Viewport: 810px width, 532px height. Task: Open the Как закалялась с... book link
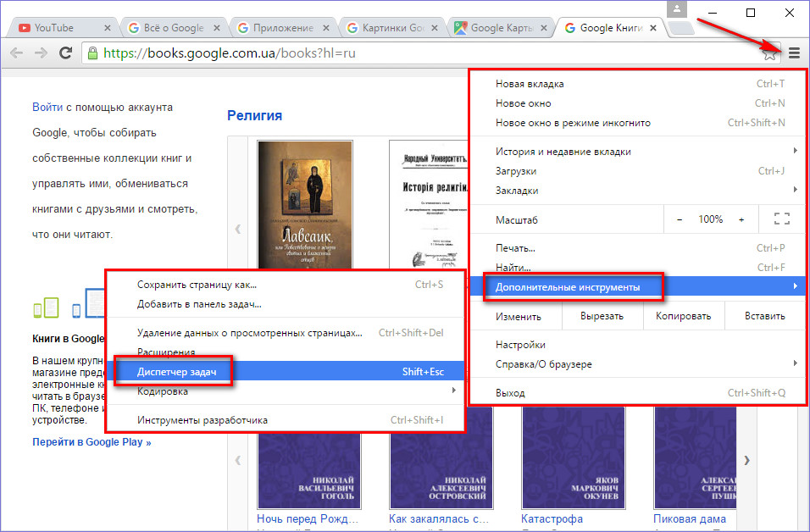point(439,518)
